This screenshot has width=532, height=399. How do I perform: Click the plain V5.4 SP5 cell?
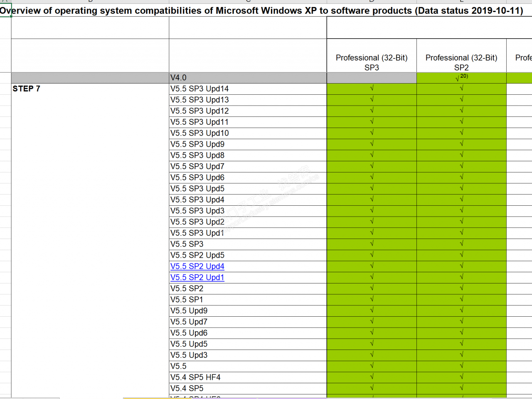click(x=248, y=389)
